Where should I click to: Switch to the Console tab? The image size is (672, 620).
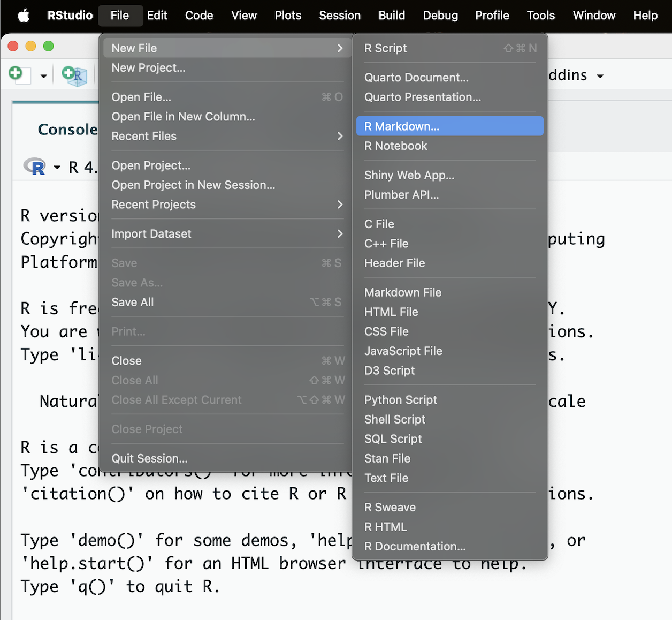pyautogui.click(x=67, y=130)
